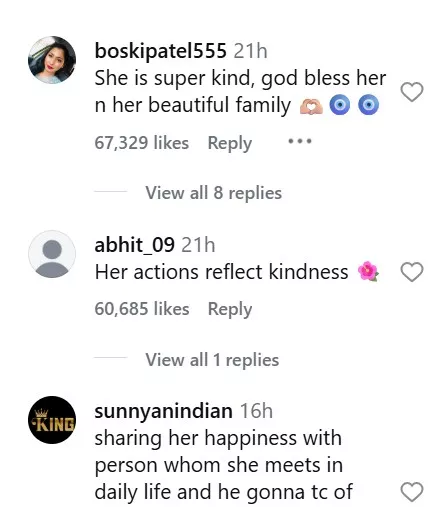Open more options dots on boskipatel555's comment
This screenshot has height=507, width=442.
(x=300, y=141)
